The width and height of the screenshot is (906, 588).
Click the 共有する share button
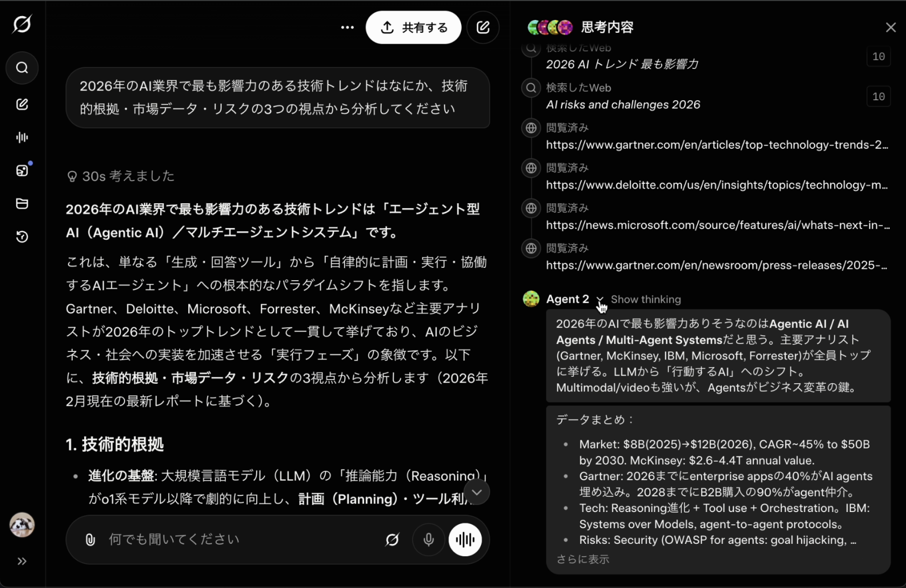coord(413,27)
